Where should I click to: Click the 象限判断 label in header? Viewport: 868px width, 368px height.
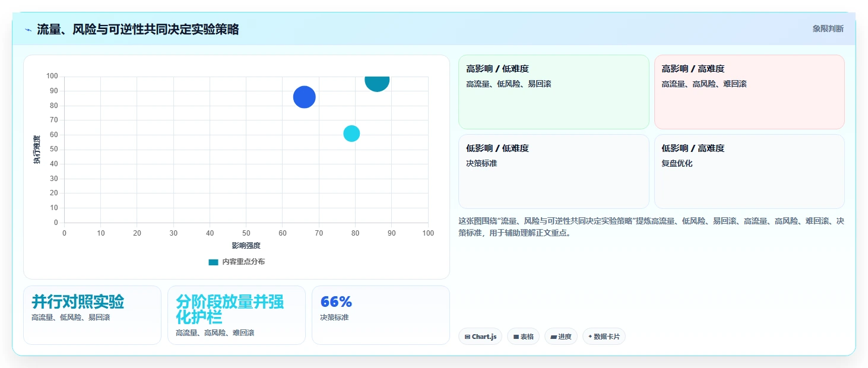pyautogui.click(x=828, y=28)
